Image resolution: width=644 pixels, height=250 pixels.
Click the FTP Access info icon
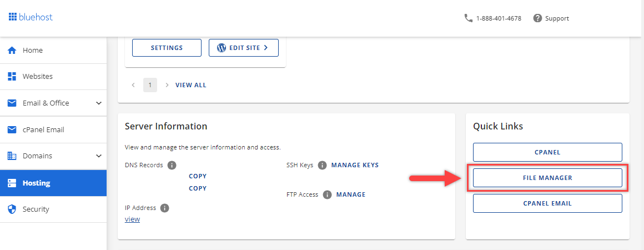coord(327,194)
